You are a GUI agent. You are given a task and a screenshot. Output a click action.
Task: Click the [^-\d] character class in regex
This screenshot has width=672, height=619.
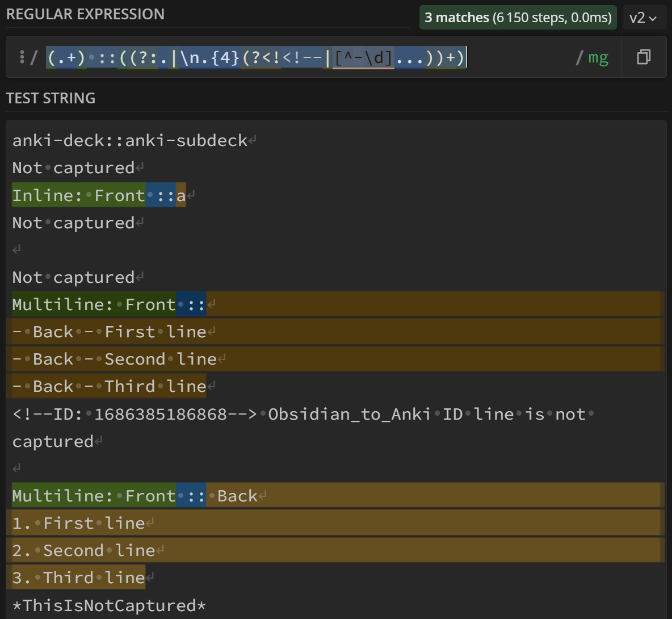pyautogui.click(x=363, y=57)
